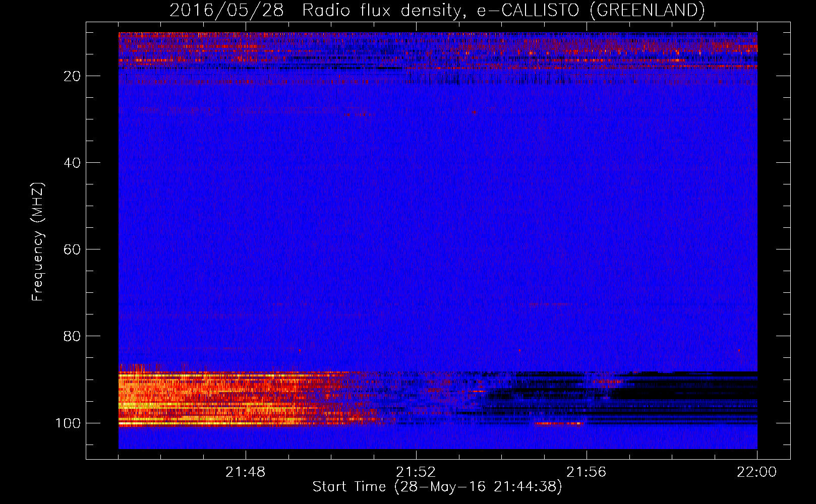This screenshot has height=504, width=816.
Task: Select the "Frequency (MHZ)" y-axis label
Action: click(38, 241)
